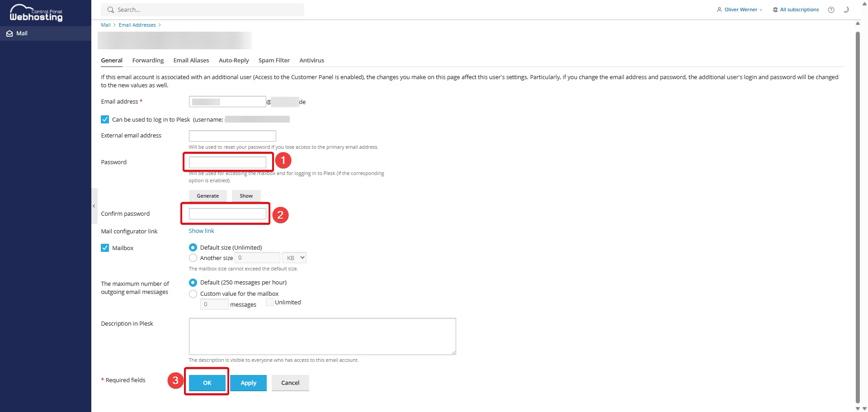Click the Show link for mail configurator
This screenshot has width=868, height=412.
click(201, 231)
